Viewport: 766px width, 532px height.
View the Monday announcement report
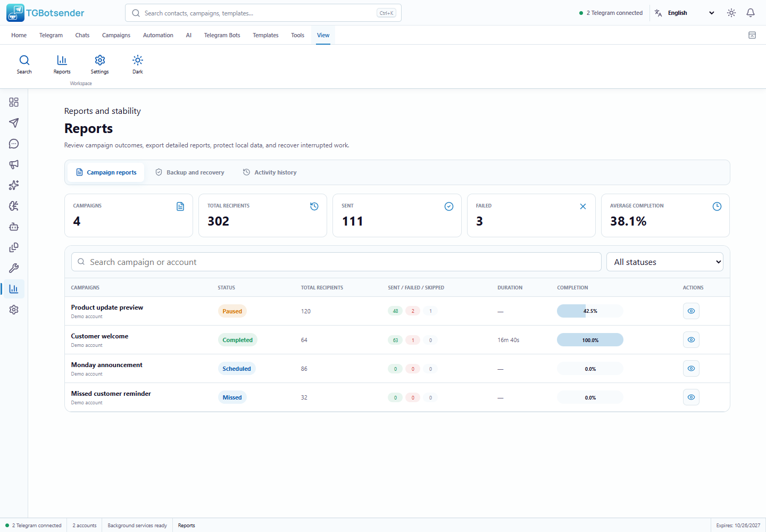tap(691, 369)
